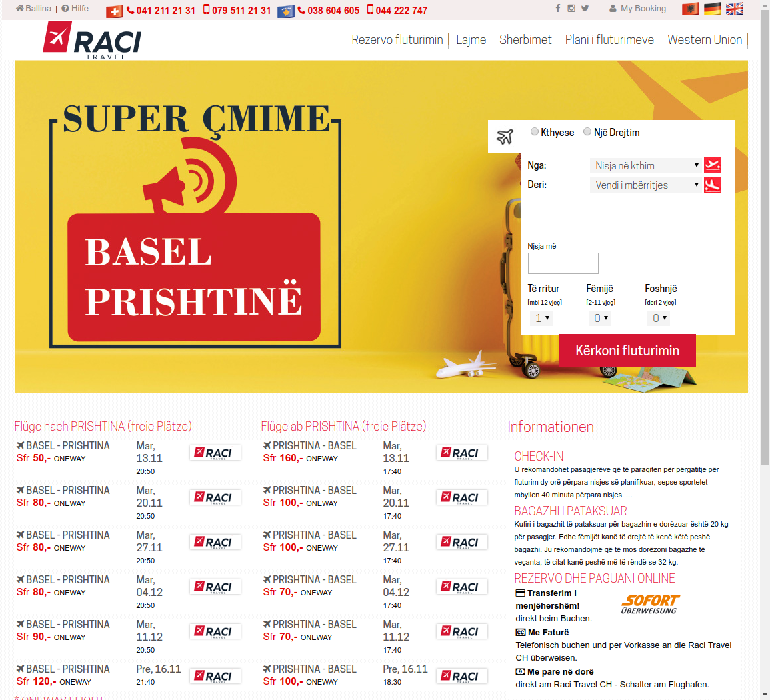Screen dimensions: 770x700
Task: Open the Nga departure dropdown
Action: point(645,165)
